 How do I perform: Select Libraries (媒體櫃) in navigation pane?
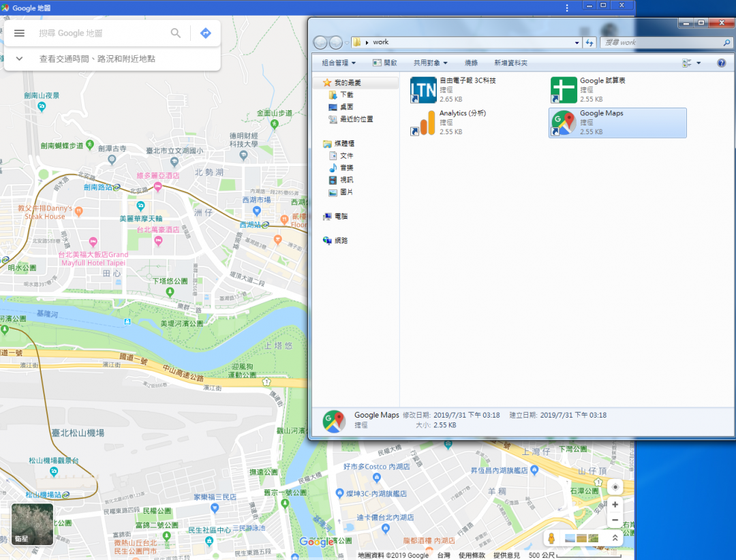[x=344, y=144]
